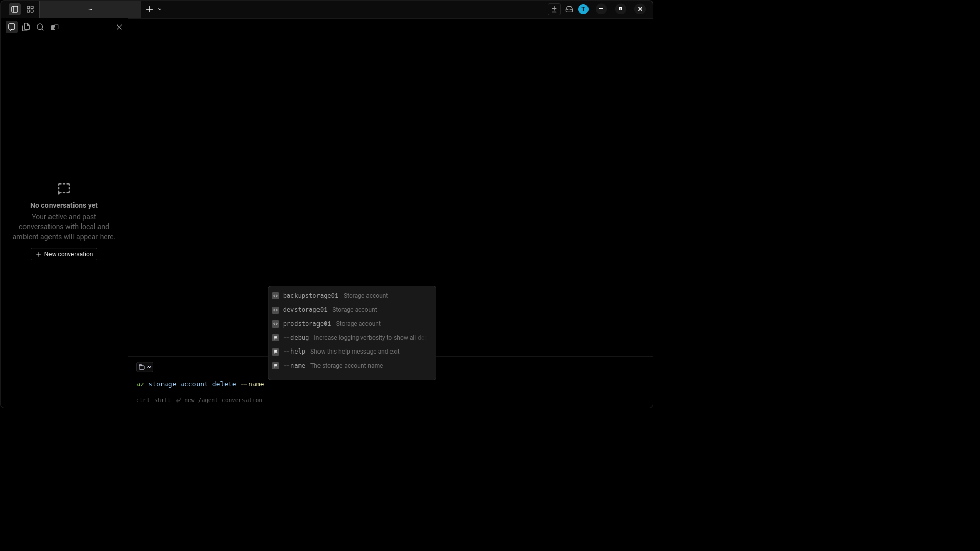
Task: Open the inbox notifications icon
Action: [569, 9]
